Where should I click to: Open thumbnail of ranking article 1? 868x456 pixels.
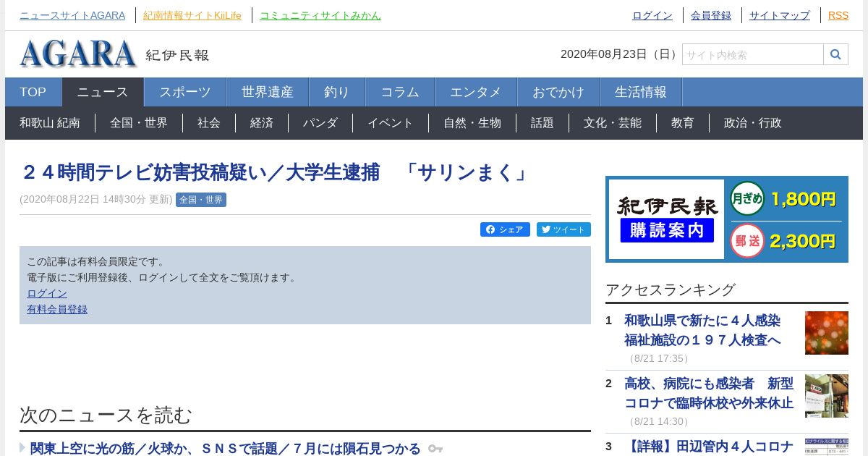coord(827,333)
